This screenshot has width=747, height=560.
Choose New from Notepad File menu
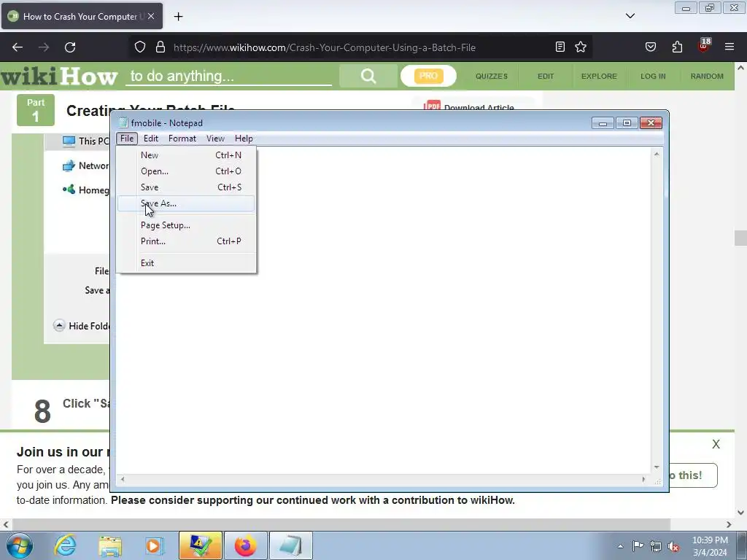pyautogui.click(x=186, y=155)
